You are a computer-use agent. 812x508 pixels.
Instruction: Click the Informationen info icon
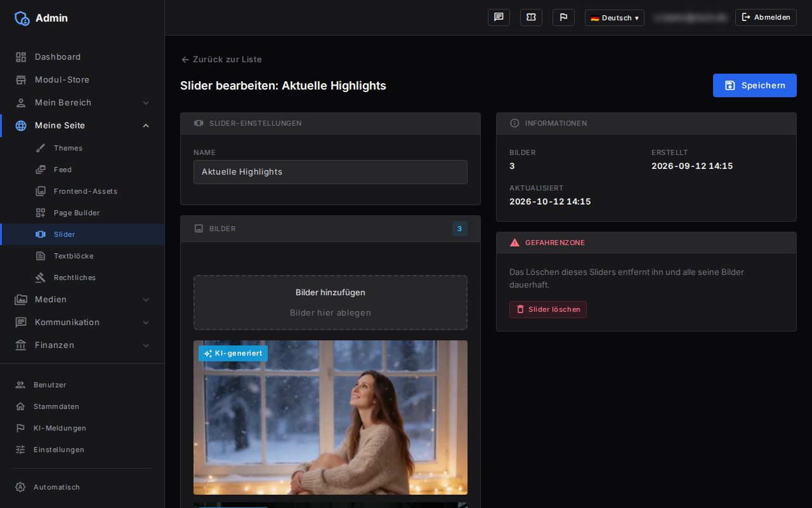pos(514,123)
